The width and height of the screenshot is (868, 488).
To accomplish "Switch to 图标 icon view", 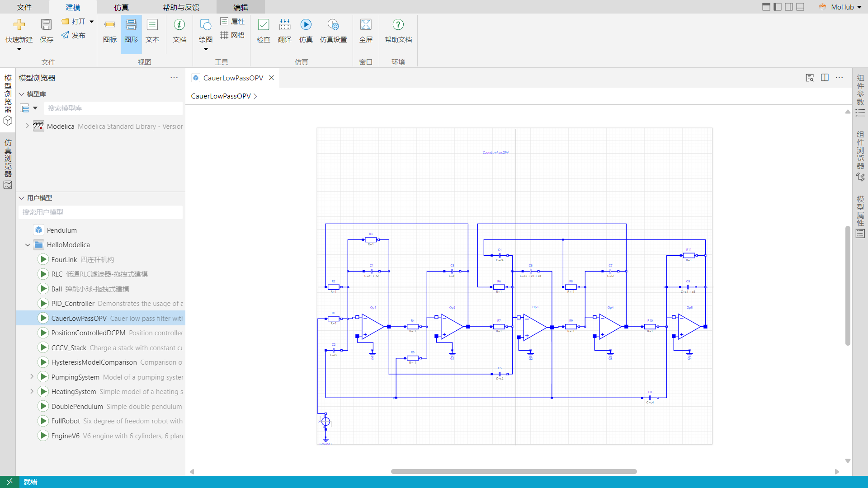I will (110, 30).
